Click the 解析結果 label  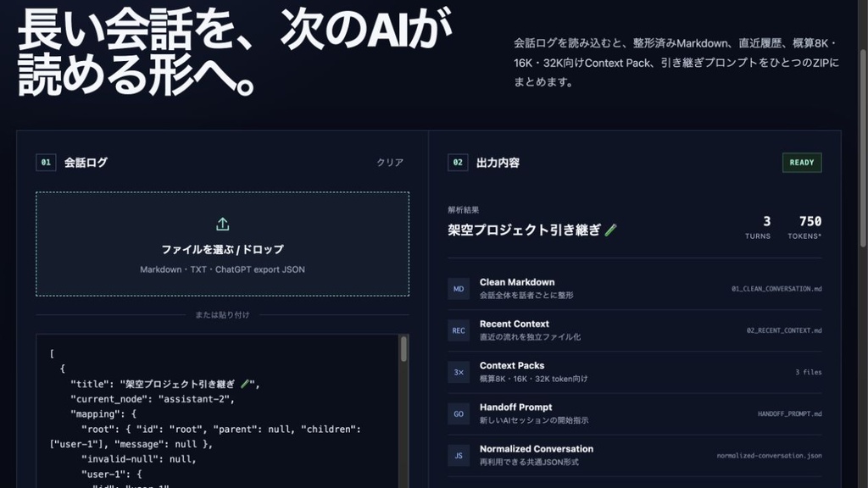click(x=464, y=210)
